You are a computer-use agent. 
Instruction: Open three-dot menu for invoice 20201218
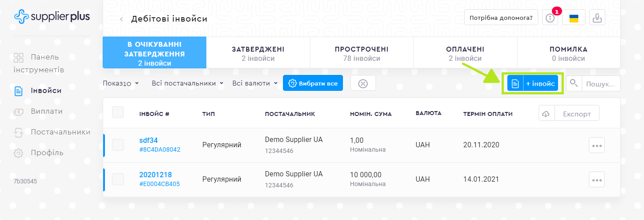pos(596,179)
